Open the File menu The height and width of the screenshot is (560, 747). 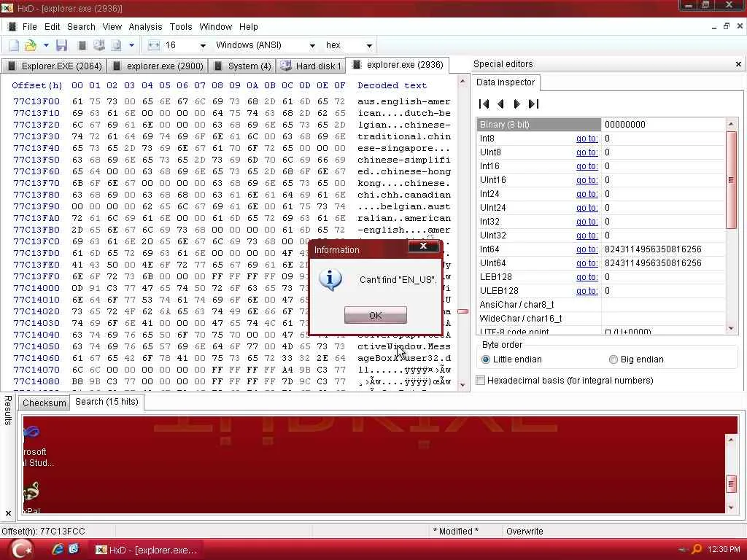coord(29,27)
